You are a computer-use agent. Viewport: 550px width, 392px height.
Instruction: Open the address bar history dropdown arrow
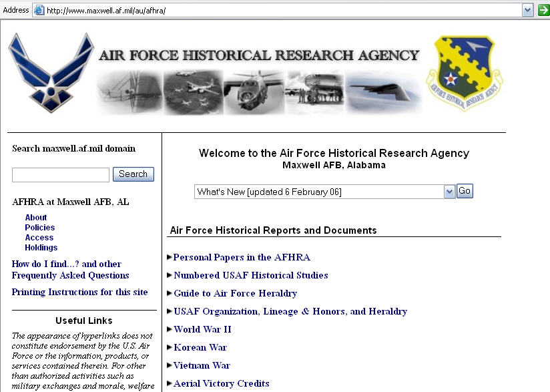pyautogui.click(x=527, y=11)
